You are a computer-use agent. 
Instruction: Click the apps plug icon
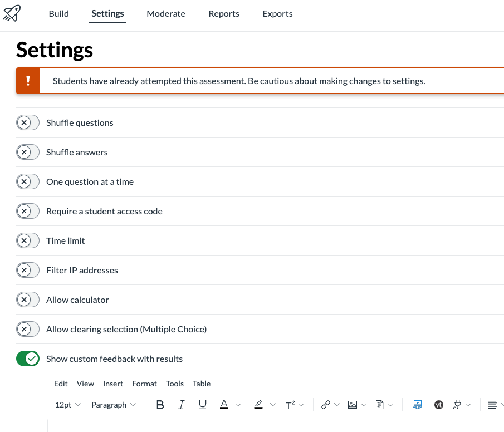pos(457,405)
